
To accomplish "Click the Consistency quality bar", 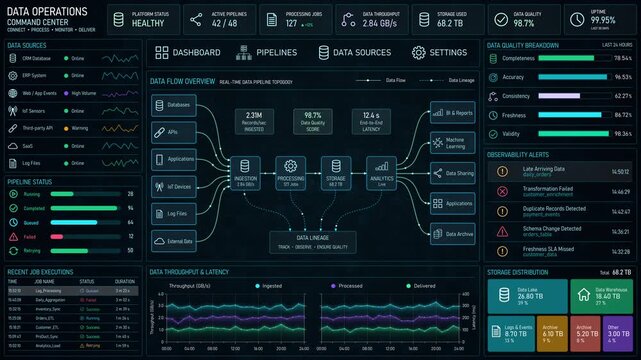I will (574, 96).
